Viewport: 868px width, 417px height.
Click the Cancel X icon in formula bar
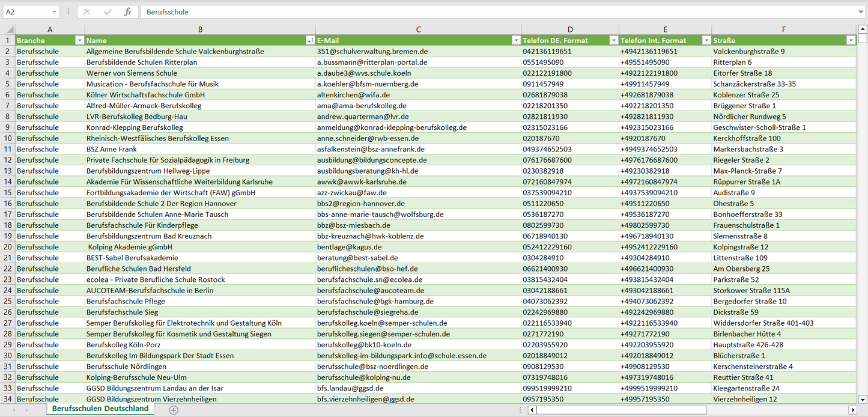(x=87, y=12)
